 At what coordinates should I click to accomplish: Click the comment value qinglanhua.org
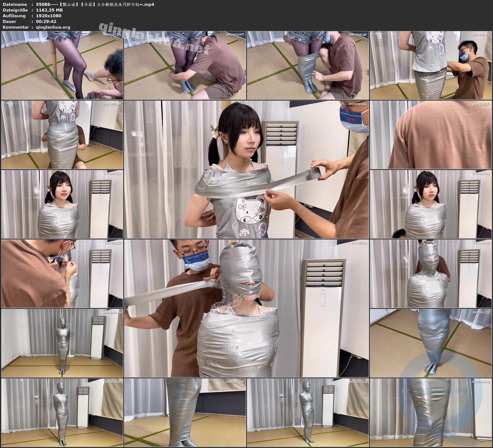pos(53,27)
